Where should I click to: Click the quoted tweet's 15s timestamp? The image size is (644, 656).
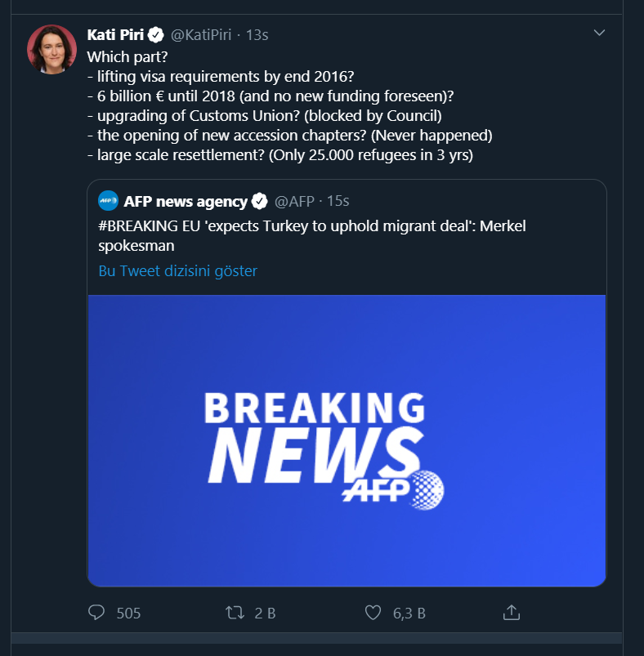[338, 201]
